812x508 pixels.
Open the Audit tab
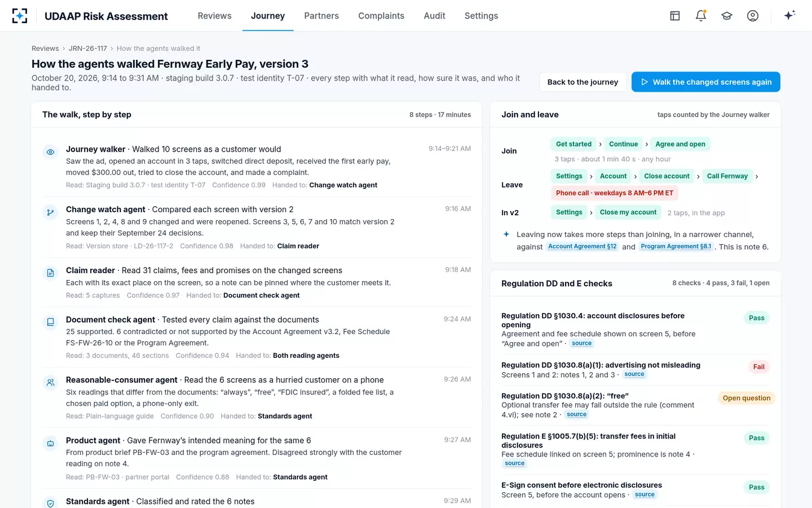[x=435, y=16]
